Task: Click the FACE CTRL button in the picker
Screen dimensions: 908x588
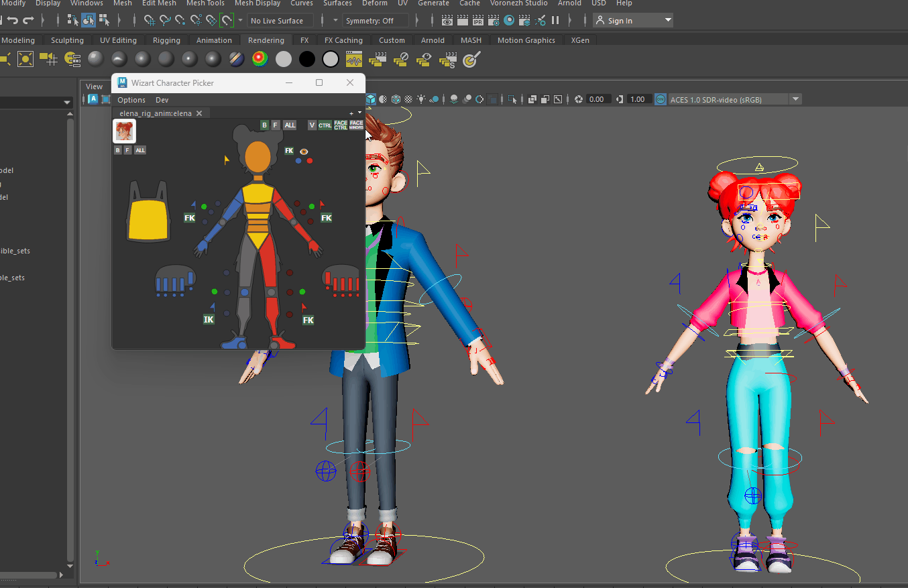Action: coord(341,125)
